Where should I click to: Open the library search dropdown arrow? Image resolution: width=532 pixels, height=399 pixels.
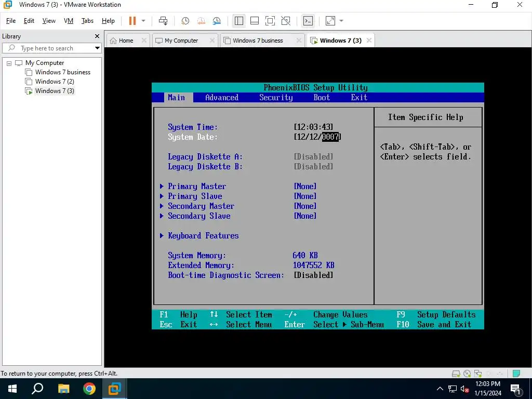click(97, 48)
